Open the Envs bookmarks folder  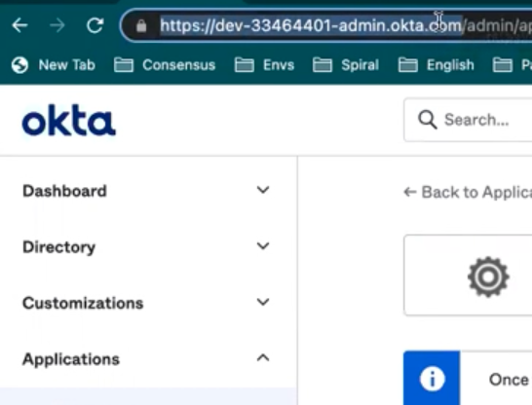point(264,64)
